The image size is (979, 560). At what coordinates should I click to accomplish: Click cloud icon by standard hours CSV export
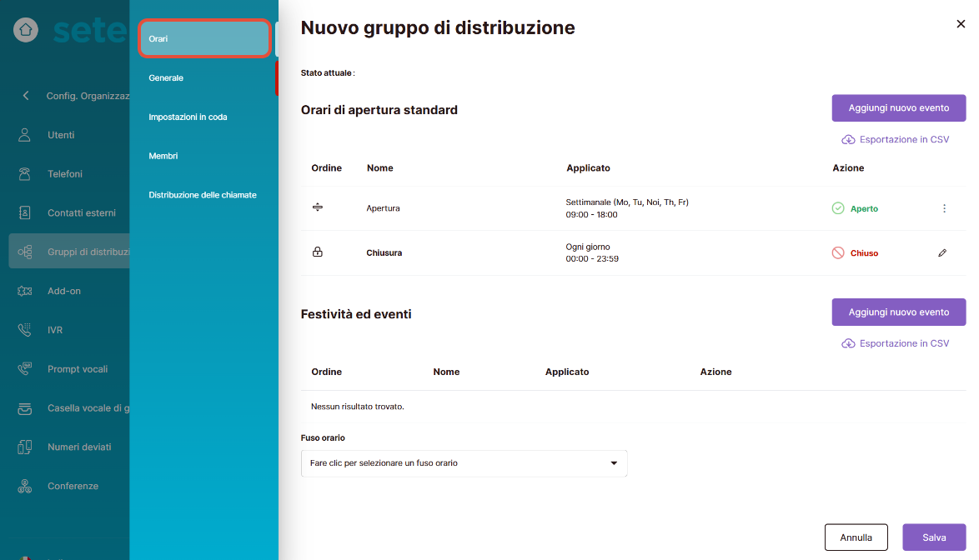coord(848,140)
